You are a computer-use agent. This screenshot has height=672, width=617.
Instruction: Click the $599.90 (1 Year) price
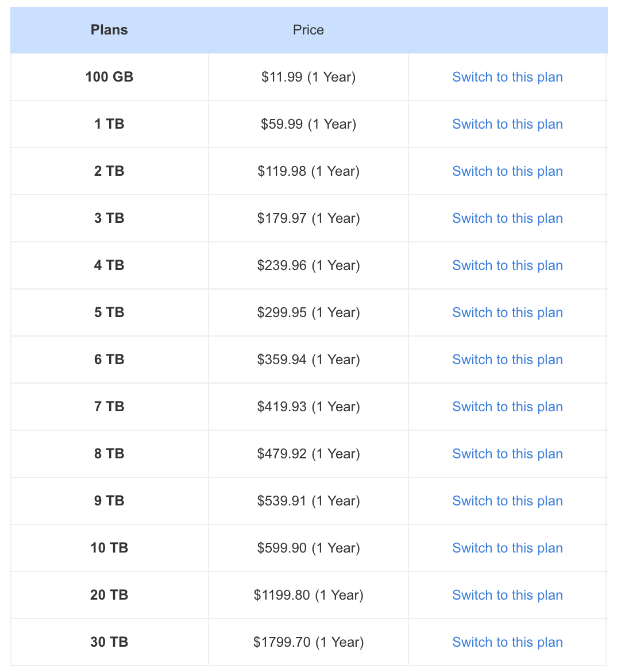coord(308,548)
